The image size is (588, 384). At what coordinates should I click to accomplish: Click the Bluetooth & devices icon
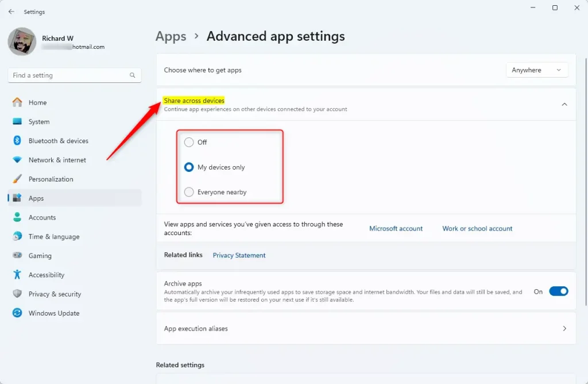tap(17, 141)
